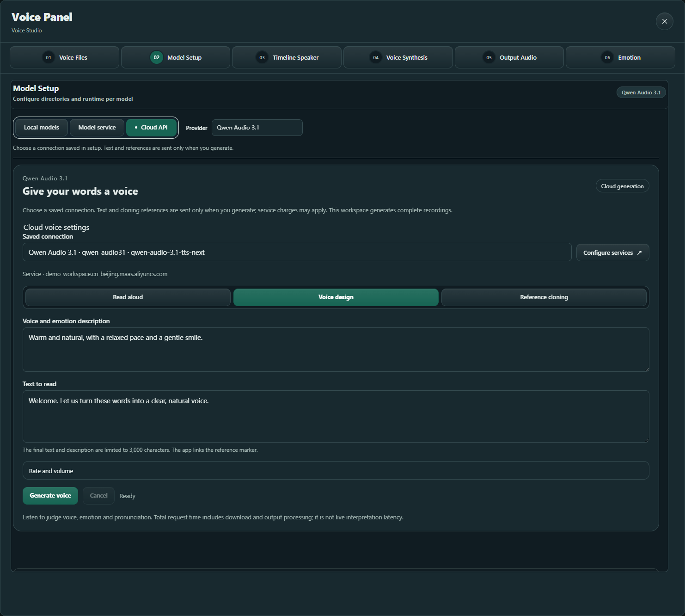Open the Saved connection dropdown

[297, 253]
